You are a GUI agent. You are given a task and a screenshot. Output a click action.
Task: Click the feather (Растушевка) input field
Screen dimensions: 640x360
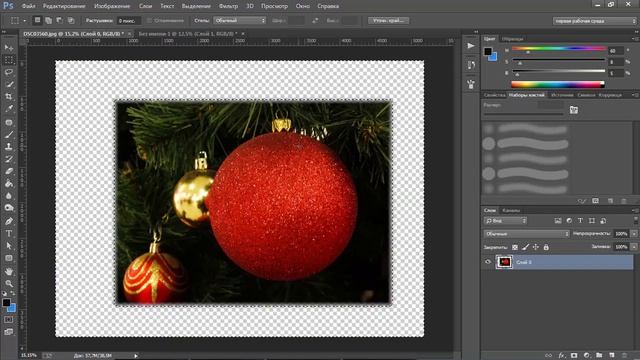129,20
